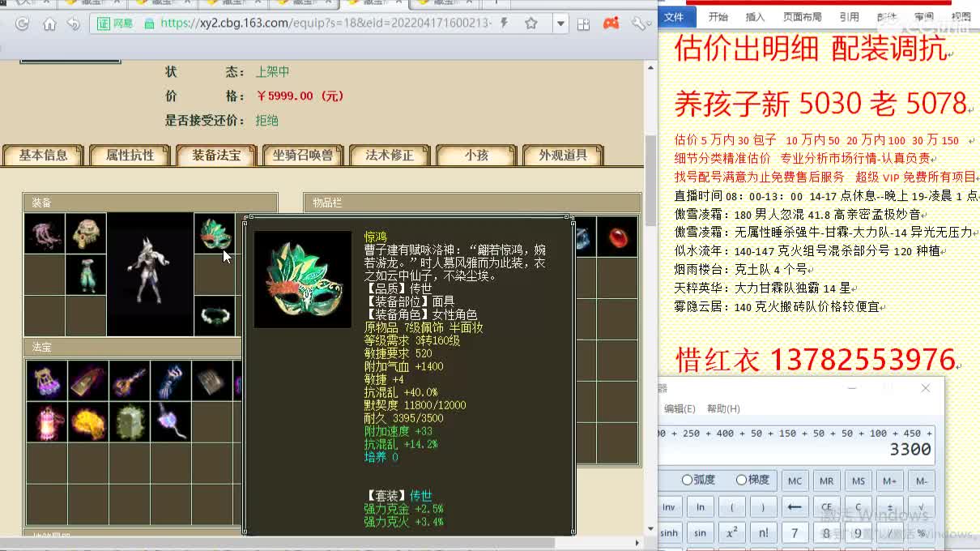The height and width of the screenshot is (551, 980).
Task: Open the browser apps grid icon
Action: [583, 24]
